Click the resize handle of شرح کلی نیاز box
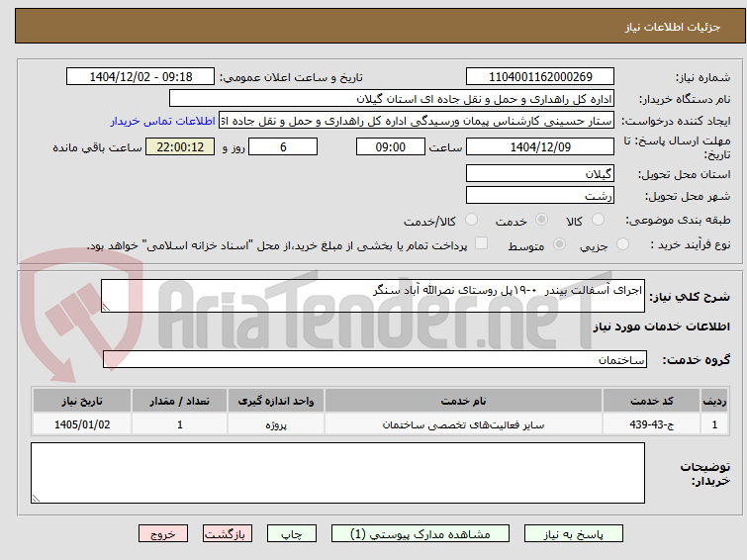The width and height of the screenshot is (747, 560). (x=106, y=308)
